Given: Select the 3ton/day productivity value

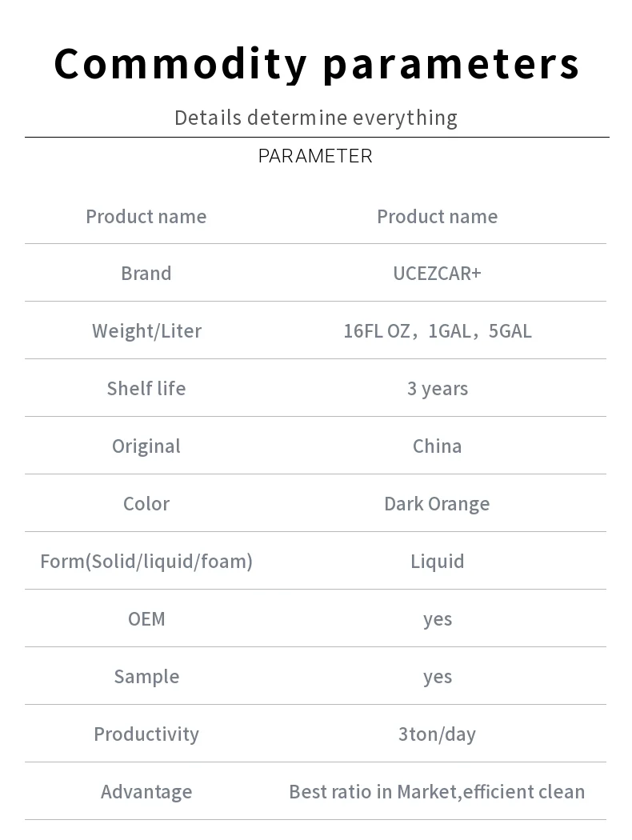Looking at the screenshot, I should [437, 734].
